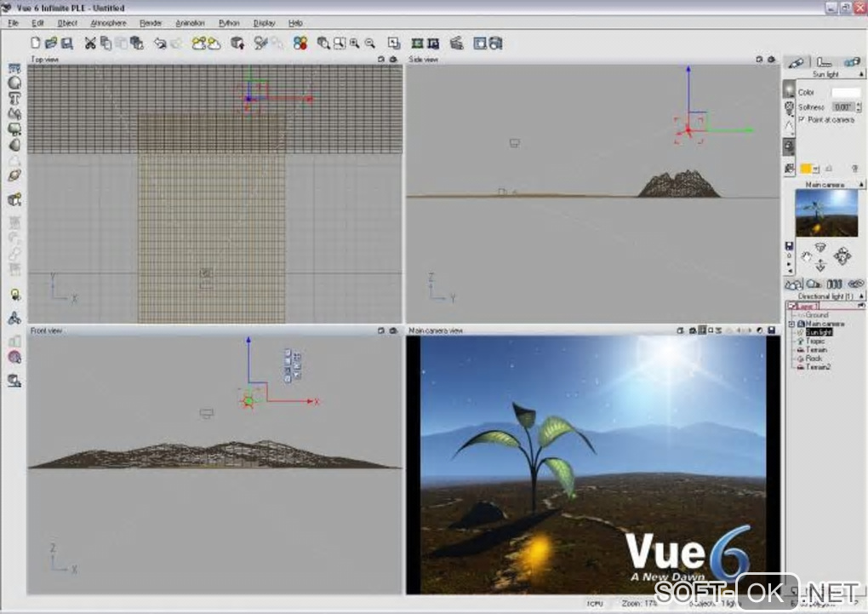This screenshot has height=614, width=868.
Task: Click the New file toolbar icon
Action: (36, 43)
